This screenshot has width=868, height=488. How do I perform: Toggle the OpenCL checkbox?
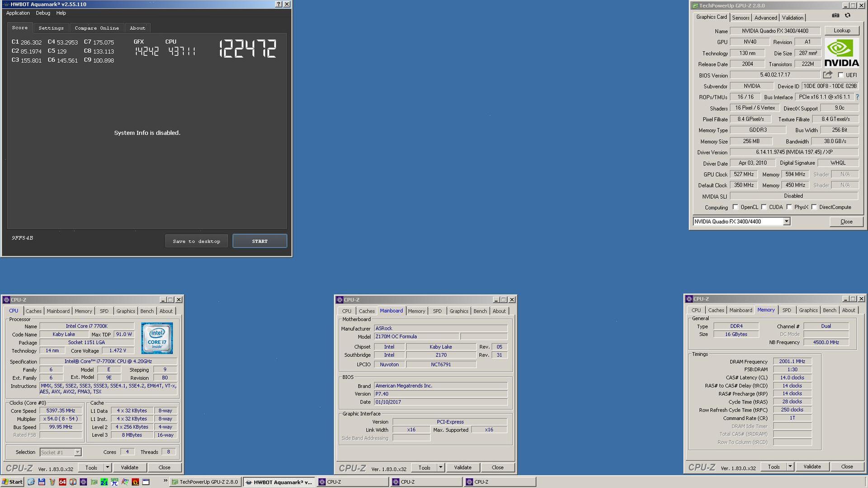[x=735, y=207]
